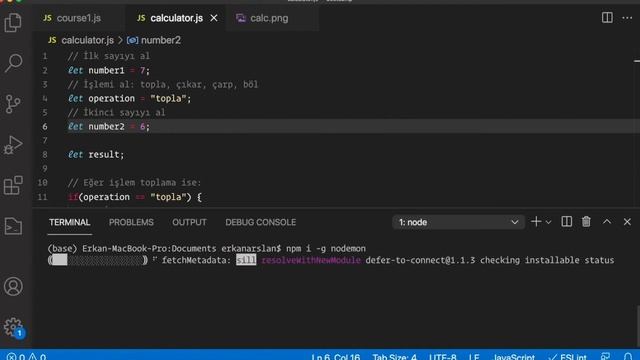Open the Extensions view

[x=13, y=185]
